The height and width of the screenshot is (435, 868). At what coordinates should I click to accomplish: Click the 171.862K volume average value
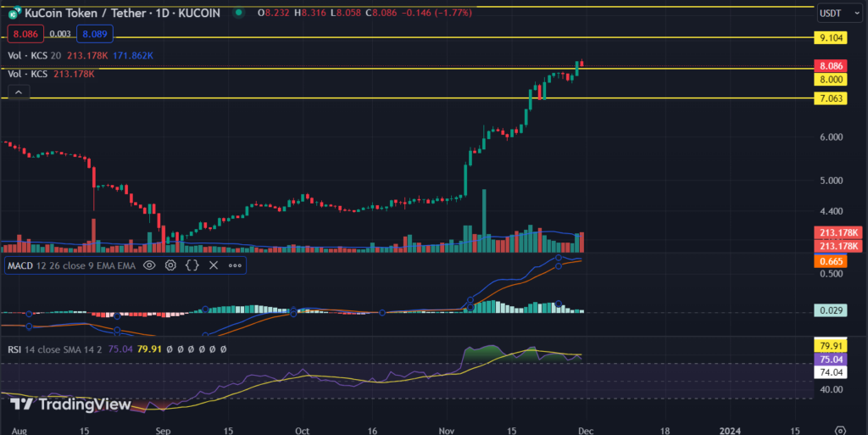click(133, 56)
